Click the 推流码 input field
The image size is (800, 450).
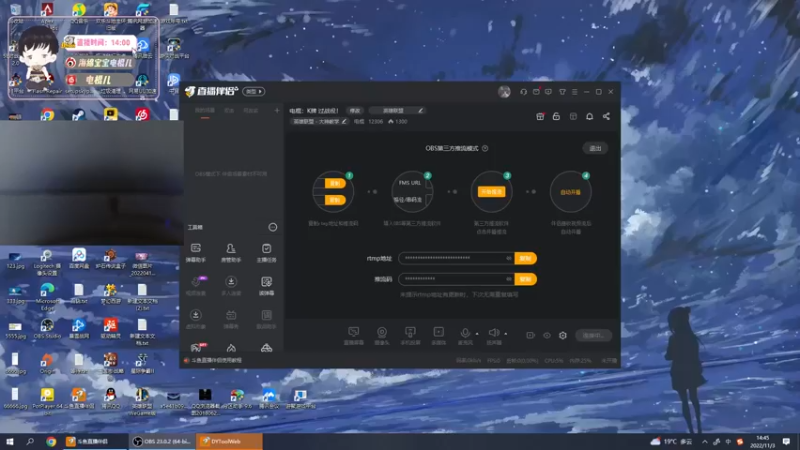point(456,279)
